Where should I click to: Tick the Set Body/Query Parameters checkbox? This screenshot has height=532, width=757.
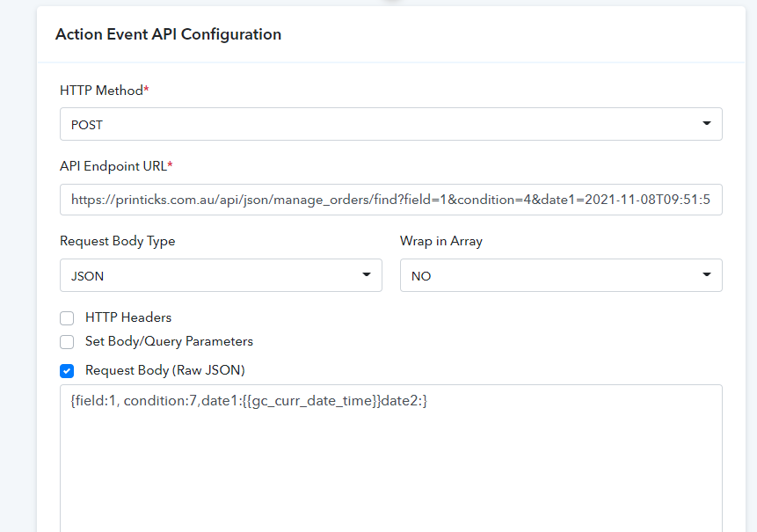tap(67, 342)
